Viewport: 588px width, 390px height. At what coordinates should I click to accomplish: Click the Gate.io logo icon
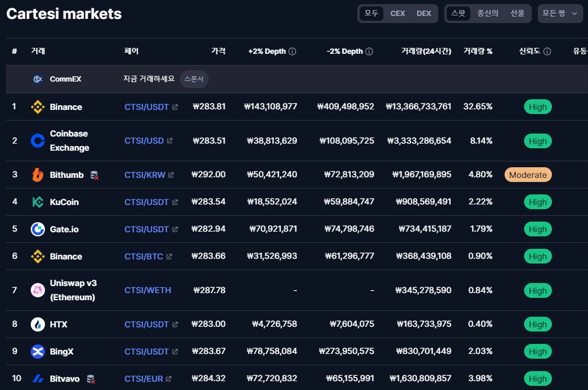(x=38, y=229)
